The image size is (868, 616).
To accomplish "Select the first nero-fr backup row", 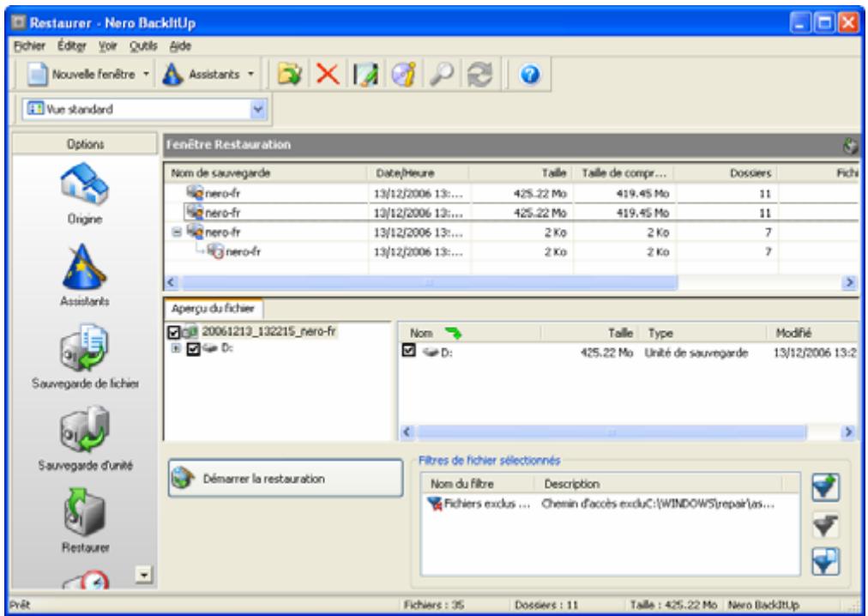I will tap(511, 193).
